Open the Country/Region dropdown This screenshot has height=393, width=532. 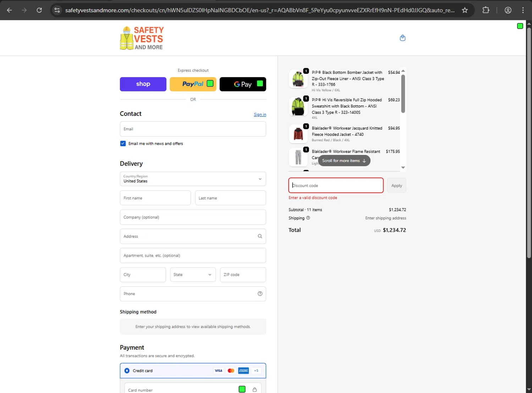193,179
